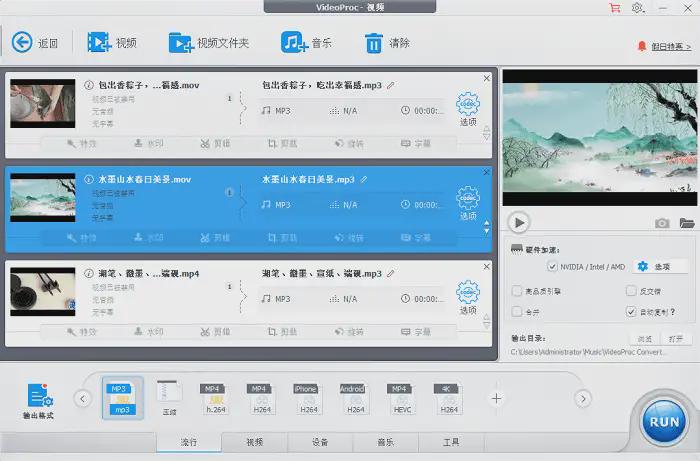This screenshot has height=461, width=700.
Task: Take a snapshot with the camera icon
Action: pos(662,222)
